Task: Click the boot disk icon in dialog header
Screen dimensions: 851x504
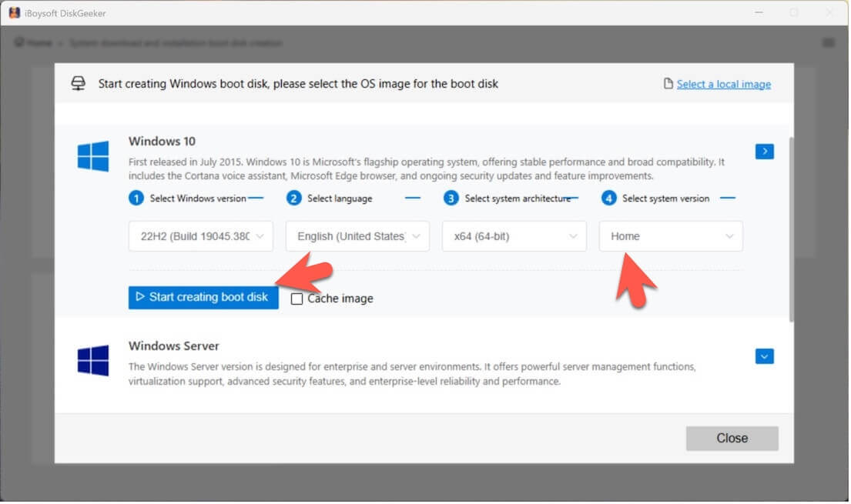Action: pyautogui.click(x=78, y=84)
